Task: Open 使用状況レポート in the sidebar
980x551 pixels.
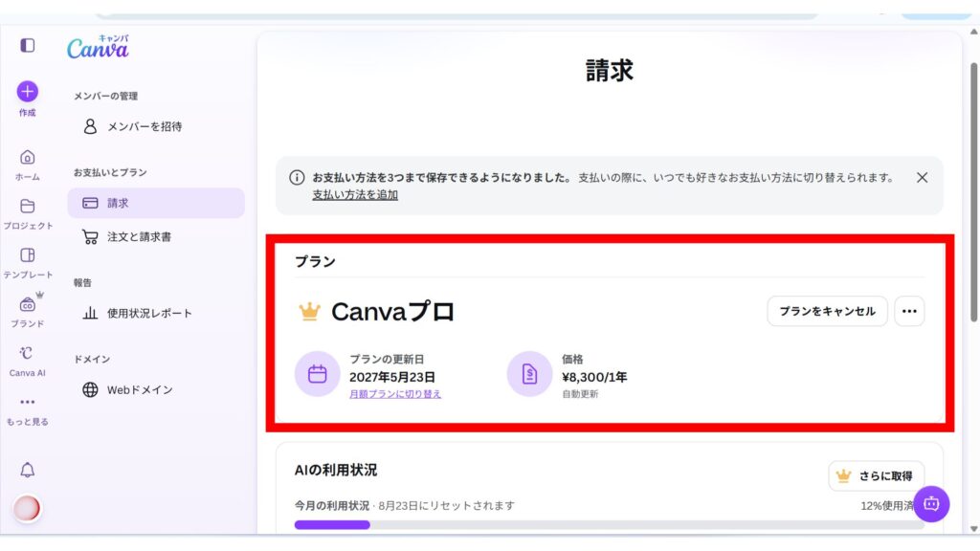Action: click(x=156, y=313)
